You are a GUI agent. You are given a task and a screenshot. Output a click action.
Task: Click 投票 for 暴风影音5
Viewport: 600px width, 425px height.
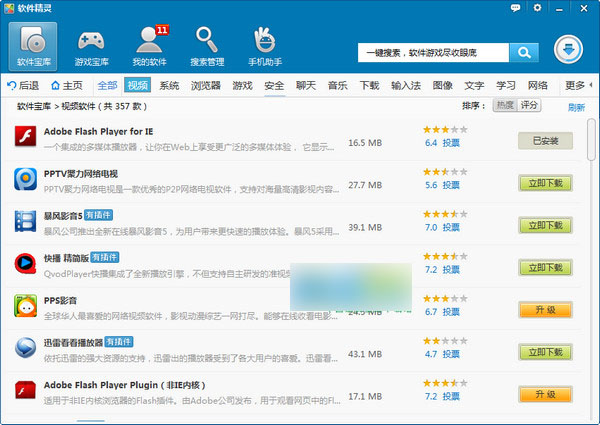click(451, 228)
